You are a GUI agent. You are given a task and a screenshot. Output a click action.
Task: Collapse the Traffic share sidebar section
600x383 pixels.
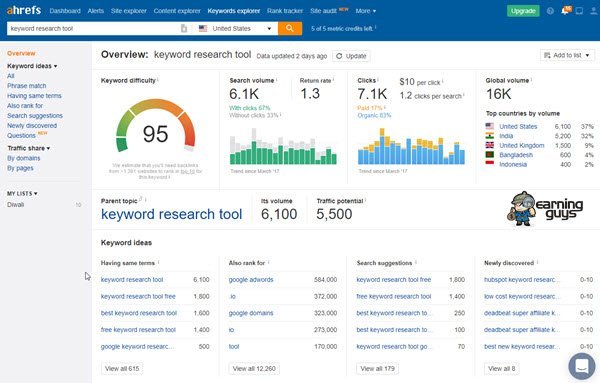[x=29, y=148]
